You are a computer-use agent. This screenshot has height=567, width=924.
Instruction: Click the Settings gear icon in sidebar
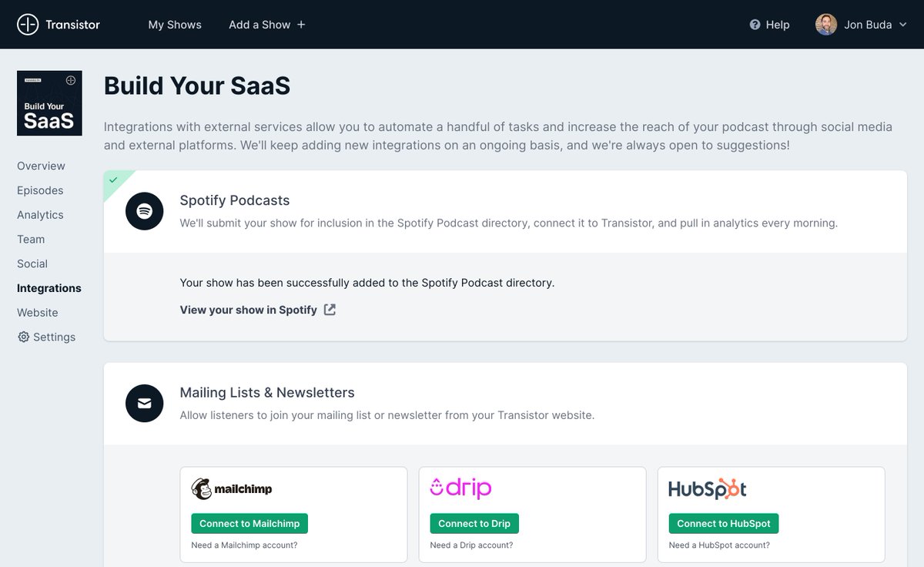coord(23,337)
